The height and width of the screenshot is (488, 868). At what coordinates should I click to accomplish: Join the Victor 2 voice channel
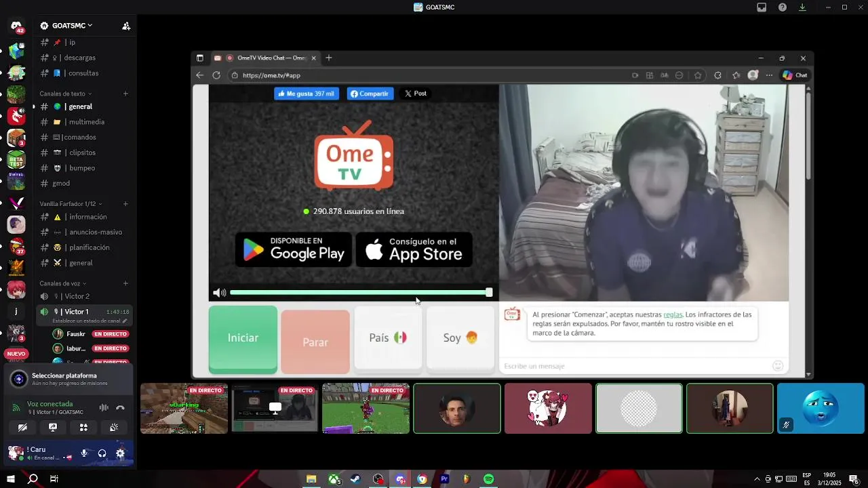coord(84,296)
